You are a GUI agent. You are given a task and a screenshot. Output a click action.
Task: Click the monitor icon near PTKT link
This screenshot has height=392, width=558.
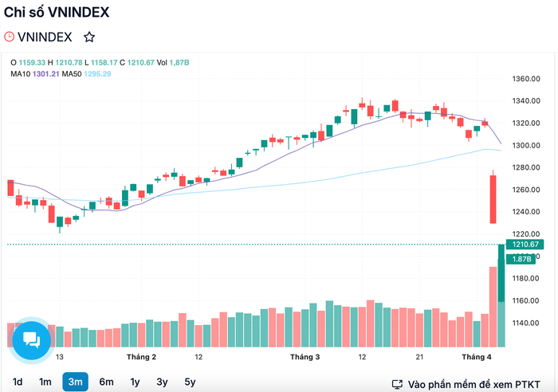point(397,384)
